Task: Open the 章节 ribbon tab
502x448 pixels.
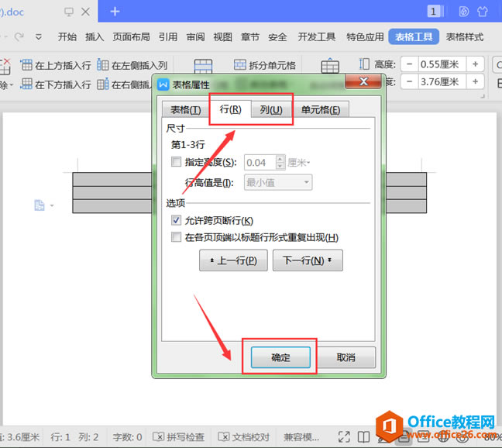Action: [250, 37]
